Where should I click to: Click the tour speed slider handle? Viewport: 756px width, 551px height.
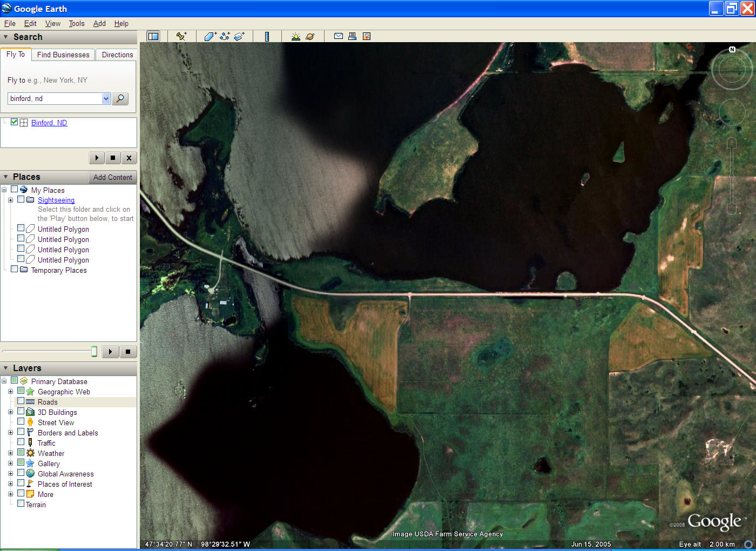pyautogui.click(x=94, y=352)
